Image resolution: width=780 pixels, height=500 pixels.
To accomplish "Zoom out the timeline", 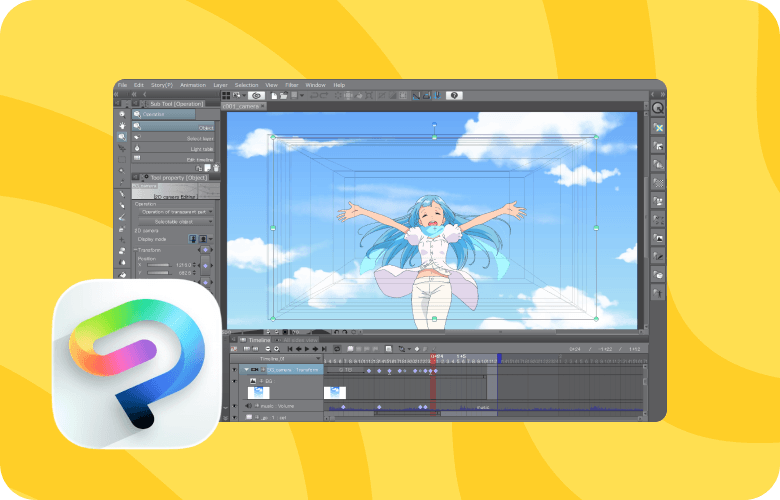I will 268,349.
